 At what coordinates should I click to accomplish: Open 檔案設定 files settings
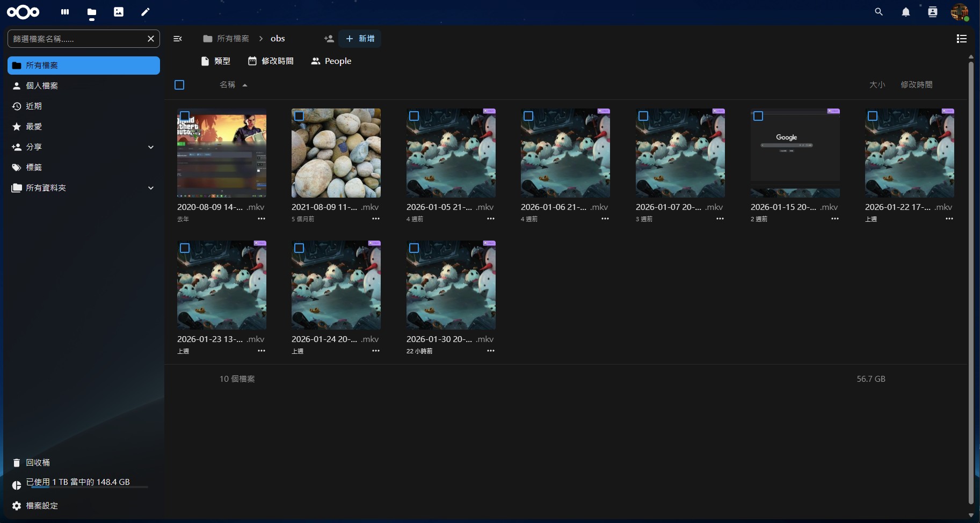point(84,506)
